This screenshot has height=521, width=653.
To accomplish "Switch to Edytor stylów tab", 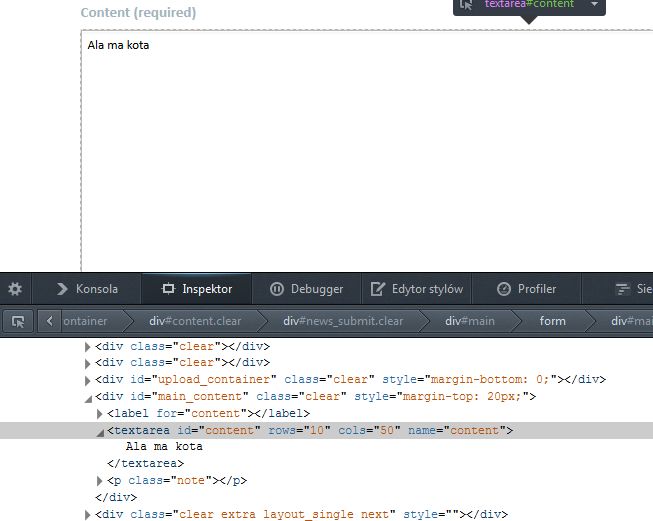I will click(417, 289).
